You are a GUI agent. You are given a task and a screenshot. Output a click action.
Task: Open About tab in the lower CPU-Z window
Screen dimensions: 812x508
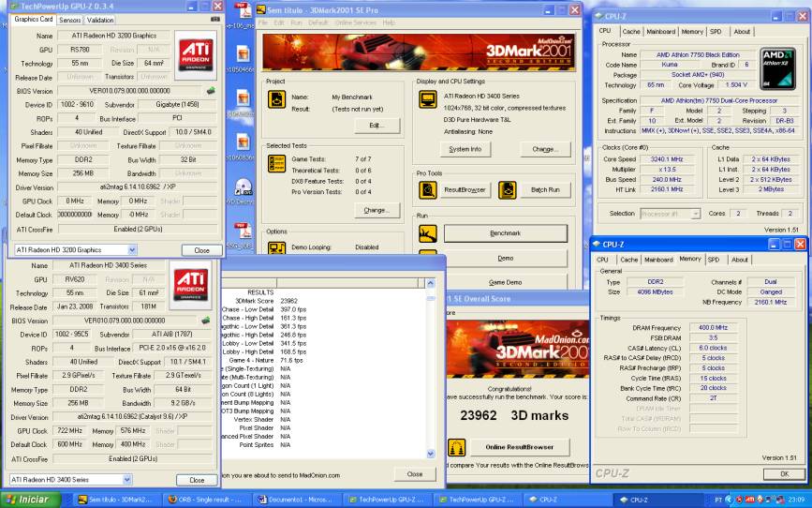coord(740,260)
